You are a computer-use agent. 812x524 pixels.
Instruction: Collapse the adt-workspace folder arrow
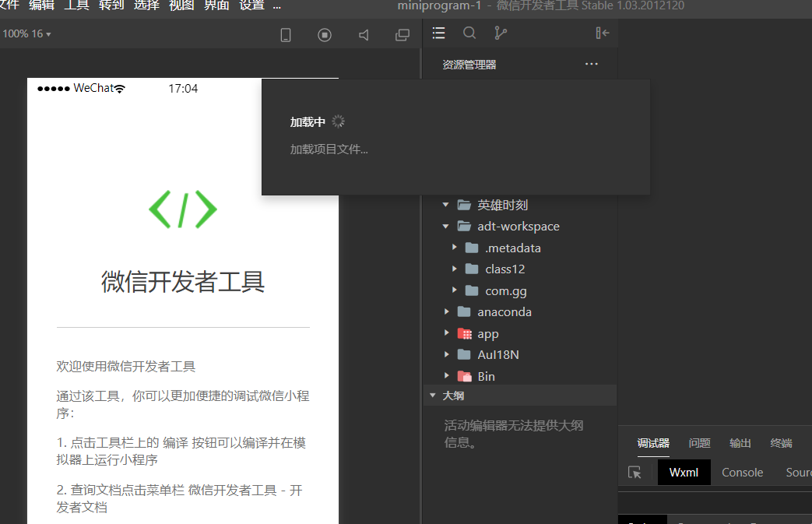coord(445,227)
